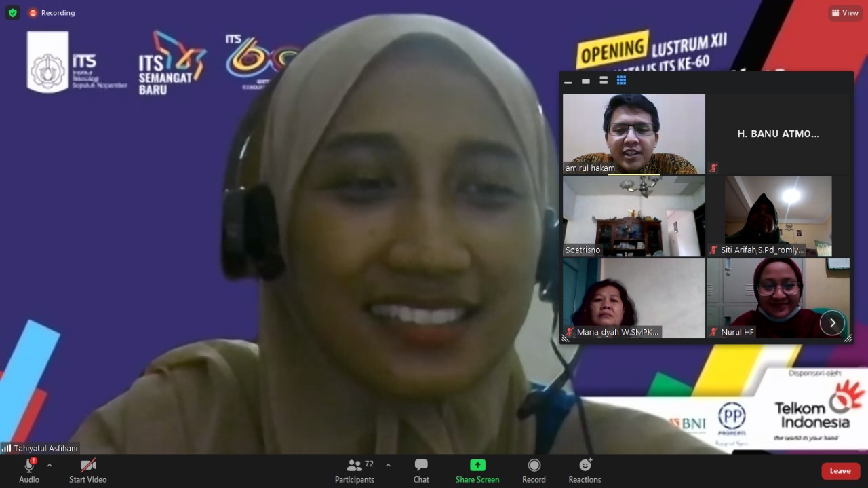Select Soetrisno video thumbnail
The height and width of the screenshot is (488, 868).
634,216
